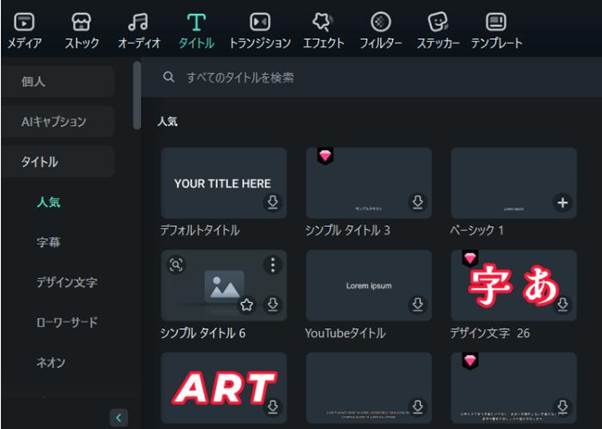Open the テンプレート (Templates) tab

pos(496,30)
